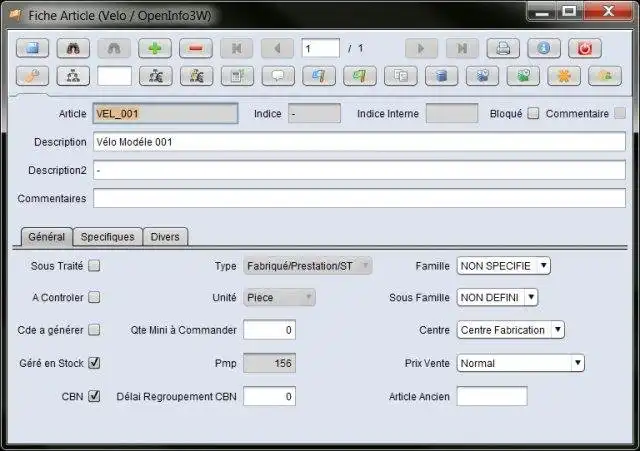The width and height of the screenshot is (640, 451).
Task: Open the Famille dropdown NON SPECIFIE
Action: pyautogui.click(x=504, y=266)
